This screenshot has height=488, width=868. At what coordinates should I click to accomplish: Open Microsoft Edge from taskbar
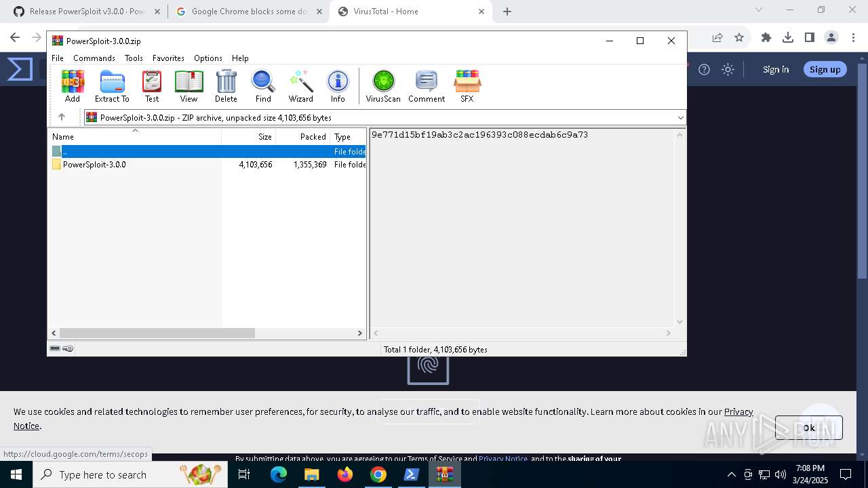[x=279, y=474]
